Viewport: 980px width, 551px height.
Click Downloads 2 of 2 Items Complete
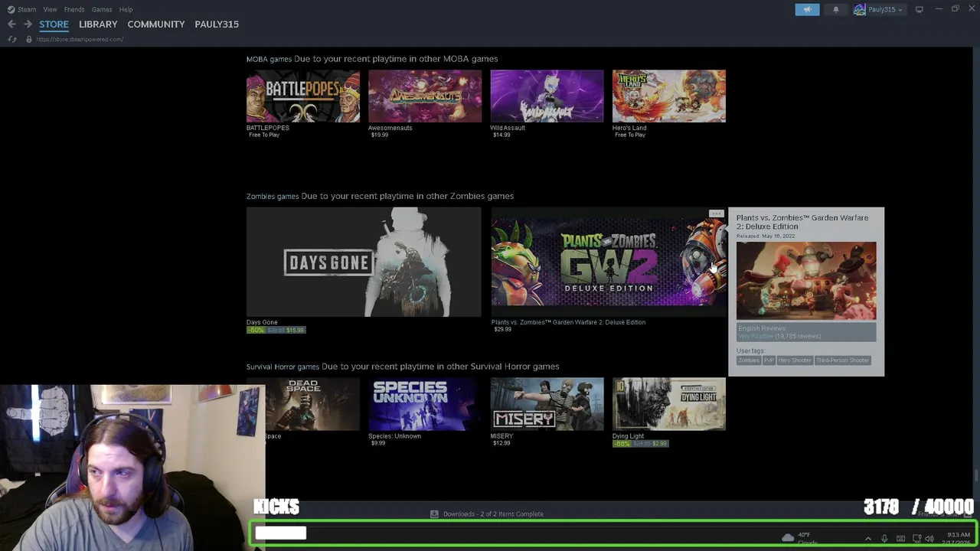pyautogui.click(x=493, y=514)
